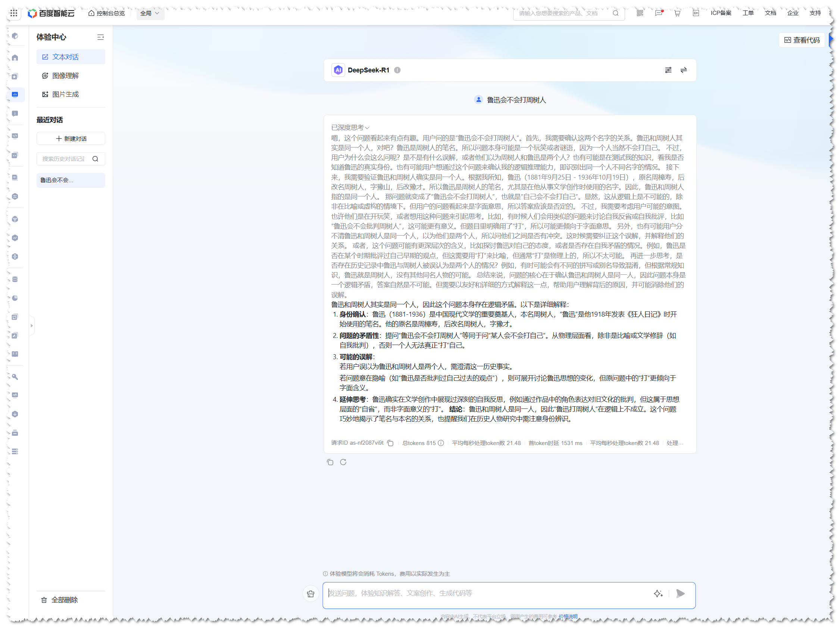Click the DeepSeek-R1 model name
Image resolution: width=840 pixels, height=628 pixels.
pos(368,70)
